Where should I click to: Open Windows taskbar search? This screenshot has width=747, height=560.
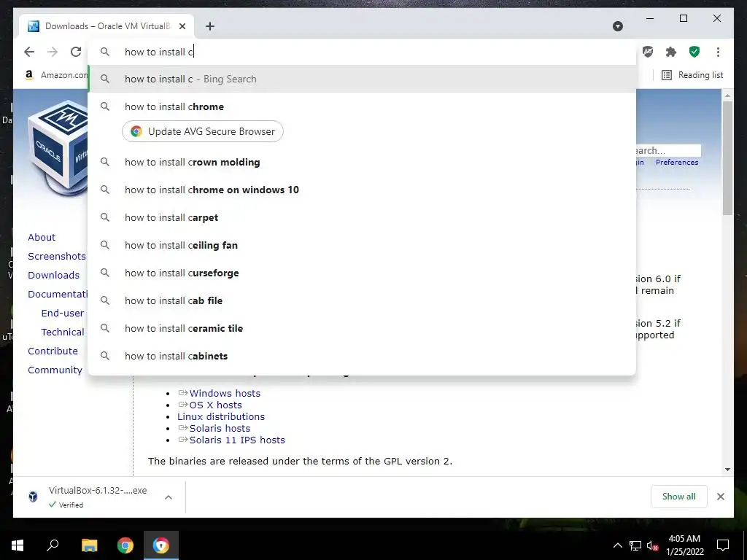(53, 545)
